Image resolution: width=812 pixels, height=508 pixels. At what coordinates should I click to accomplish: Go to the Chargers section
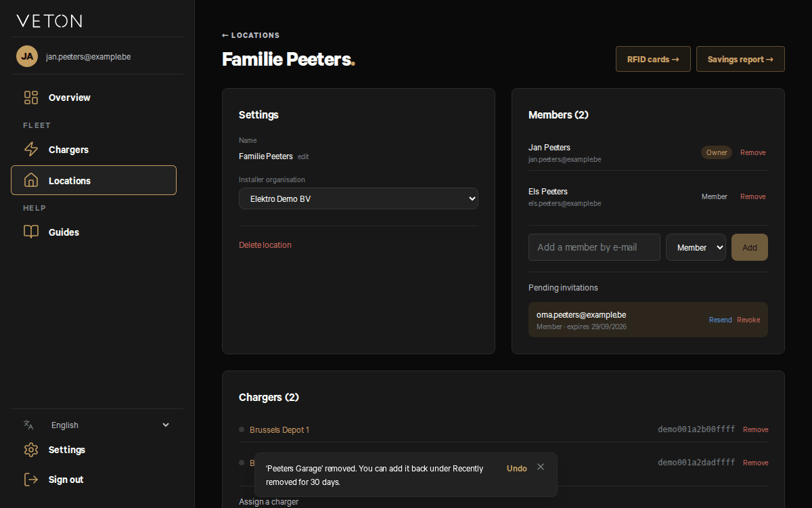93,150
